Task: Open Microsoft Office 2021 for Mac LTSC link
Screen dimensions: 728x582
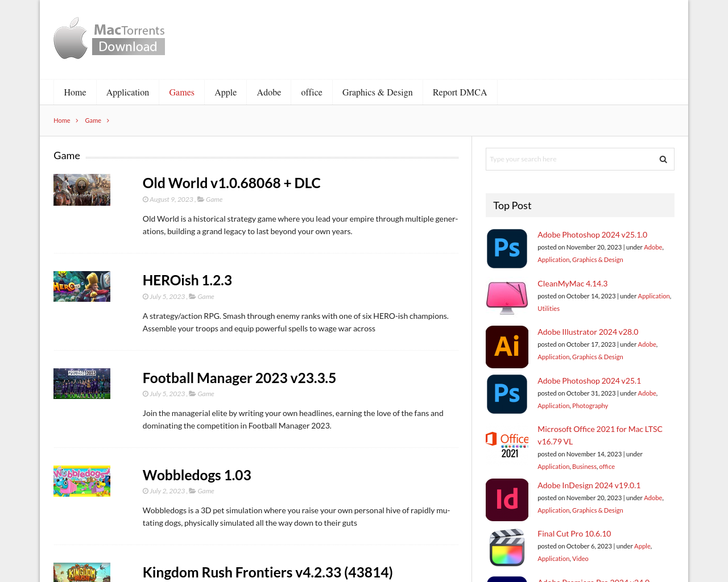Action: coord(600,435)
